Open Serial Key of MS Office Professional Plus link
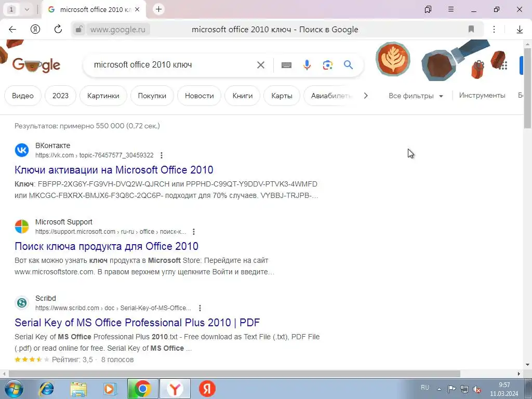The width and height of the screenshot is (532, 399). click(137, 322)
